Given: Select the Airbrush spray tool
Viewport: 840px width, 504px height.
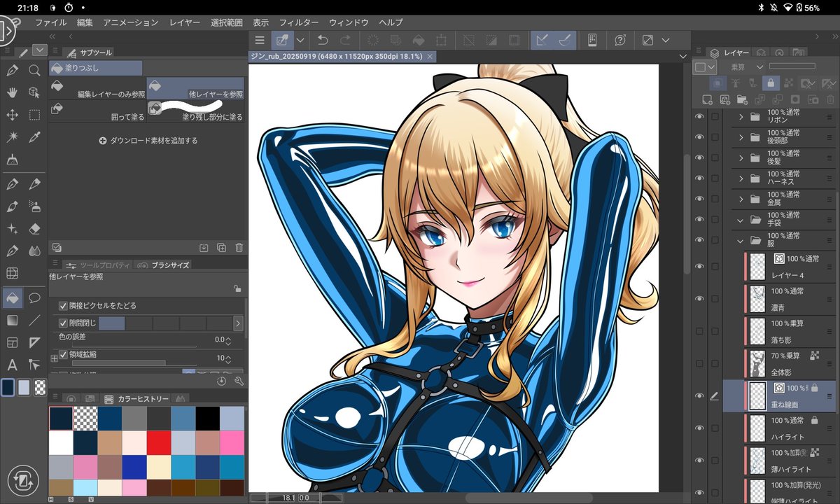Looking at the screenshot, I should (34, 206).
